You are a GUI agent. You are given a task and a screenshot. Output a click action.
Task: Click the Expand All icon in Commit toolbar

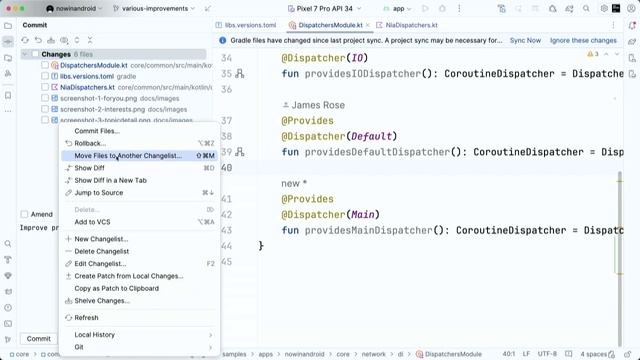tap(77, 40)
